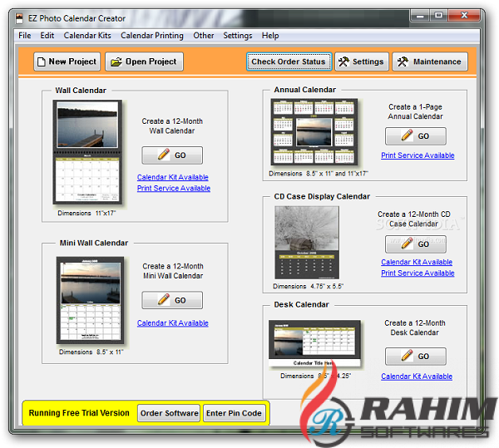Open the Settings toolbar button
This screenshot has height=448, width=499.
click(362, 62)
